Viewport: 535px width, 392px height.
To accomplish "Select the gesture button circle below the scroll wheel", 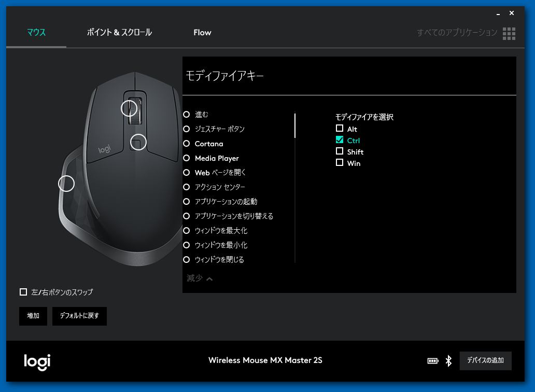I will coord(137,142).
